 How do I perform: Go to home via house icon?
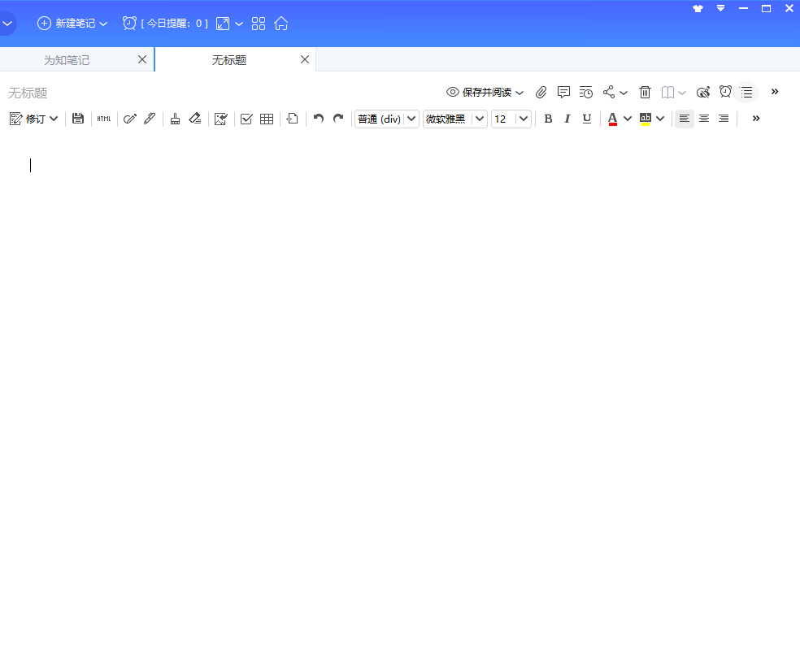(x=281, y=24)
